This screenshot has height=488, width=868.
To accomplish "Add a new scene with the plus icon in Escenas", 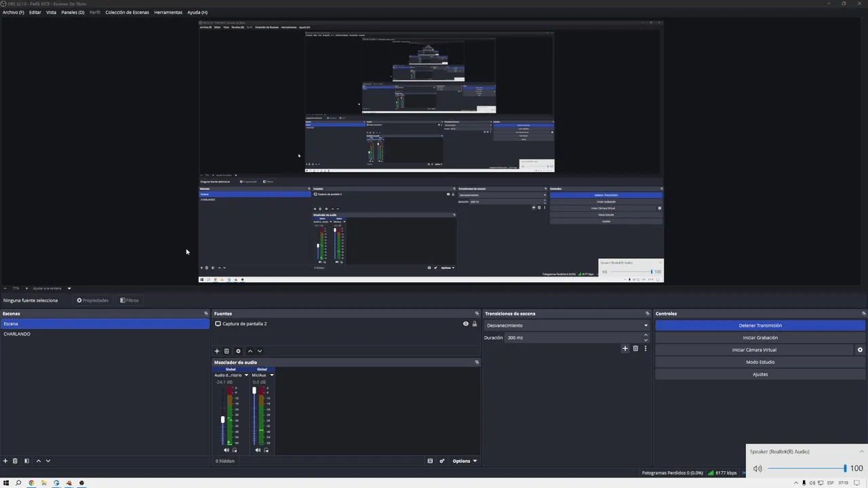I will (5, 461).
